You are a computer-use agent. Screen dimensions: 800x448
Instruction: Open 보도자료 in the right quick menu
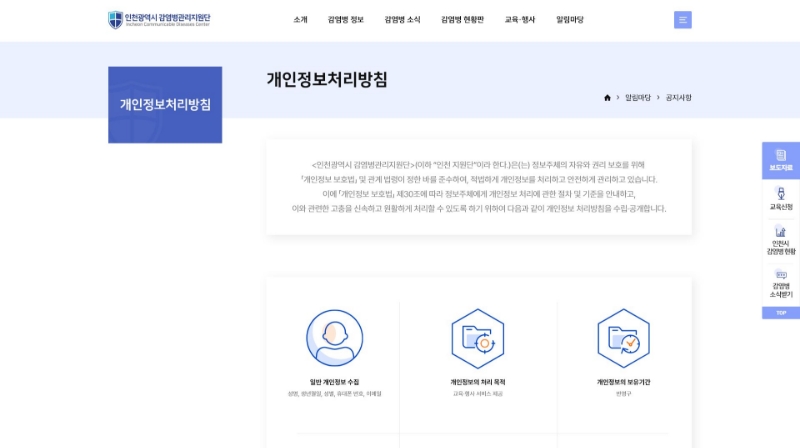coord(781,160)
